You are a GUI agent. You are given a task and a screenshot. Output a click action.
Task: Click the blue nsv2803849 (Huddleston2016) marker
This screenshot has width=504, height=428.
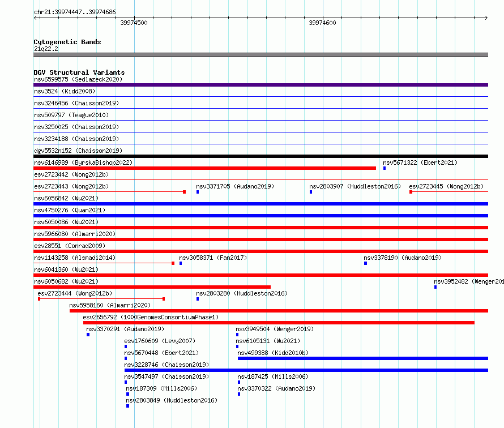[x=127, y=406]
